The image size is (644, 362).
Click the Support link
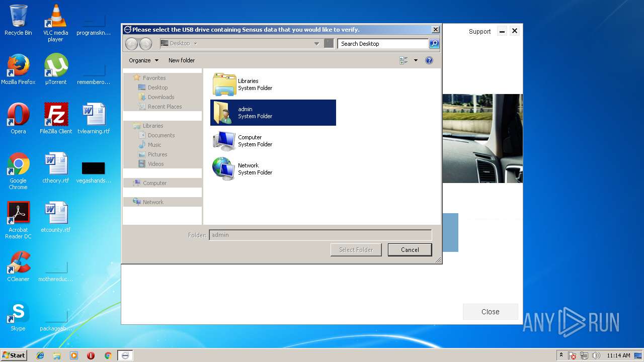pyautogui.click(x=479, y=31)
